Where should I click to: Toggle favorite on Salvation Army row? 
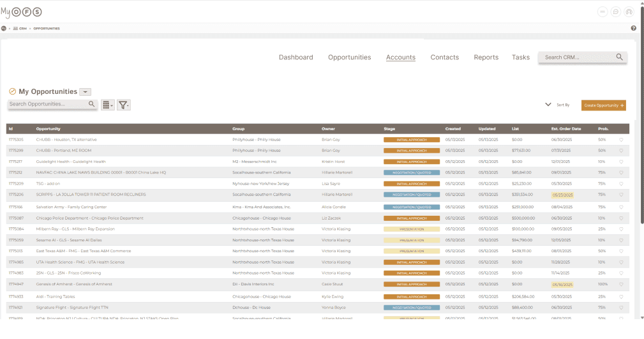621,207
